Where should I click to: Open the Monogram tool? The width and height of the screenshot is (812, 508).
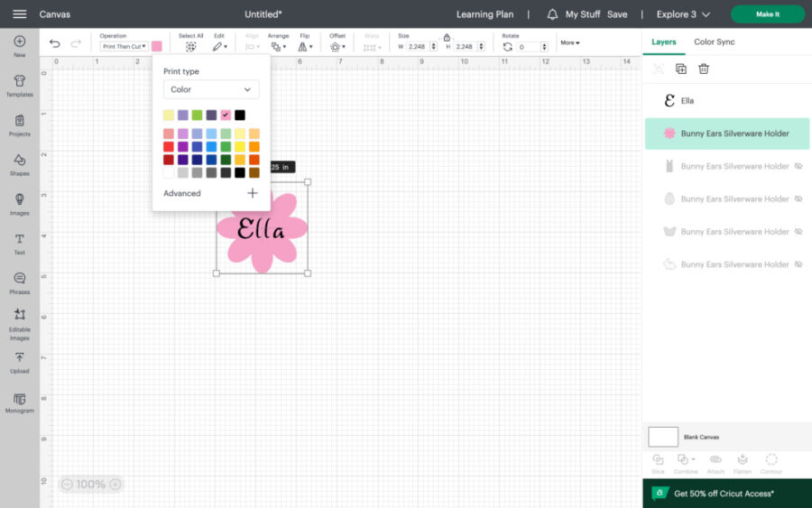[19, 402]
